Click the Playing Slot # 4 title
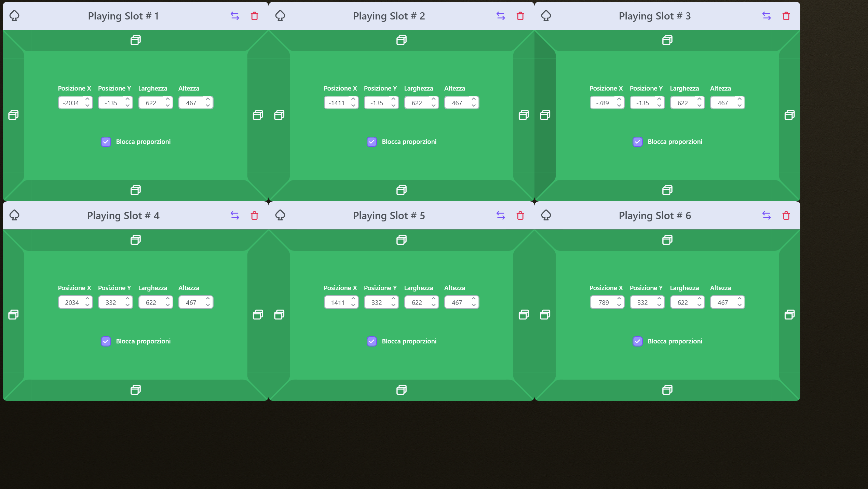 coord(123,216)
